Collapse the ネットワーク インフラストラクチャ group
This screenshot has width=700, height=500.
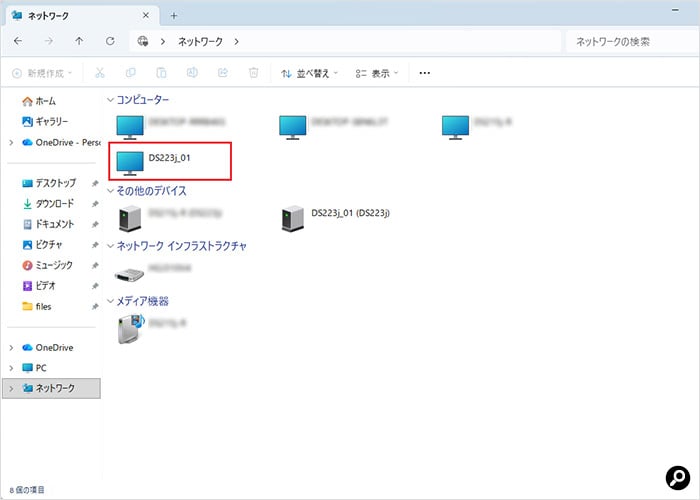111,246
